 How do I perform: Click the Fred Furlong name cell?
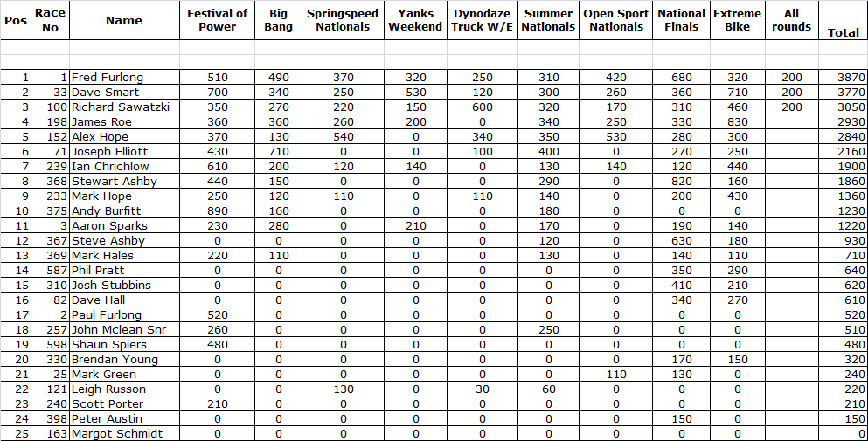[107, 78]
